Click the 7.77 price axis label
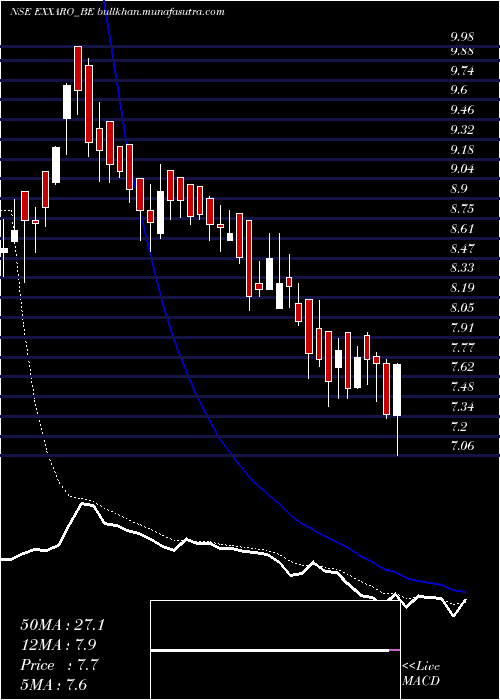 pyautogui.click(x=462, y=347)
